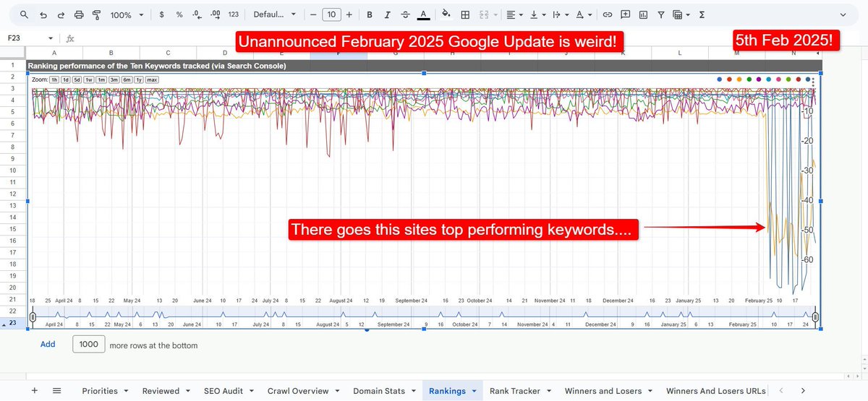Set chart zoom to 1h
The height and width of the screenshot is (401, 868).
55,79
